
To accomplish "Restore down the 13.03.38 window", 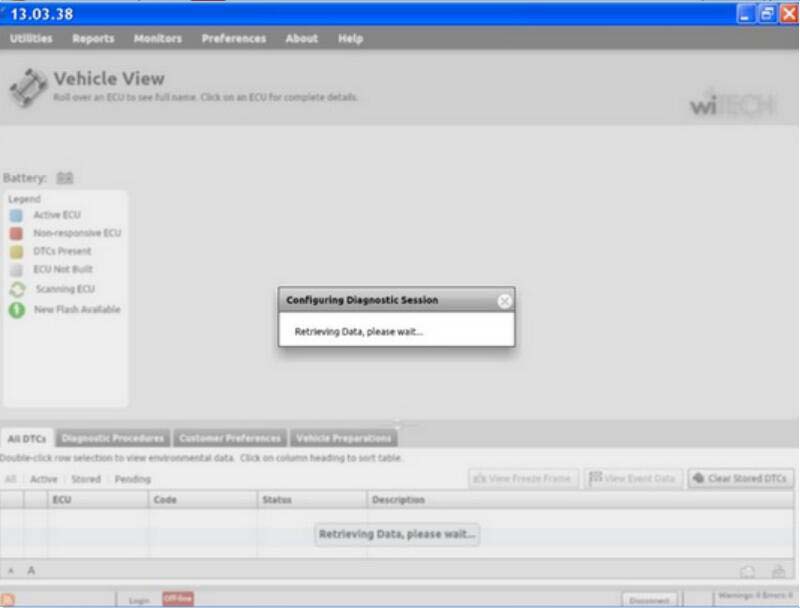I will pos(767,14).
